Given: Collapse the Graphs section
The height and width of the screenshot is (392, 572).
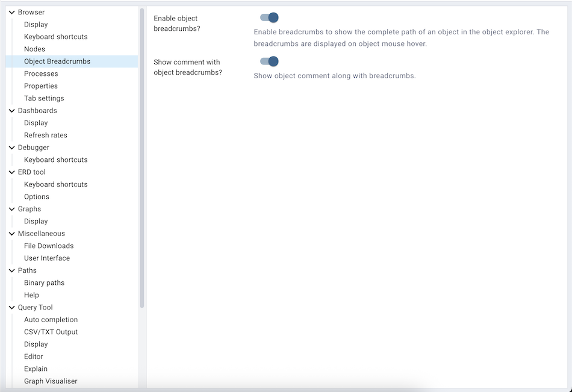Looking at the screenshot, I should (x=11, y=208).
